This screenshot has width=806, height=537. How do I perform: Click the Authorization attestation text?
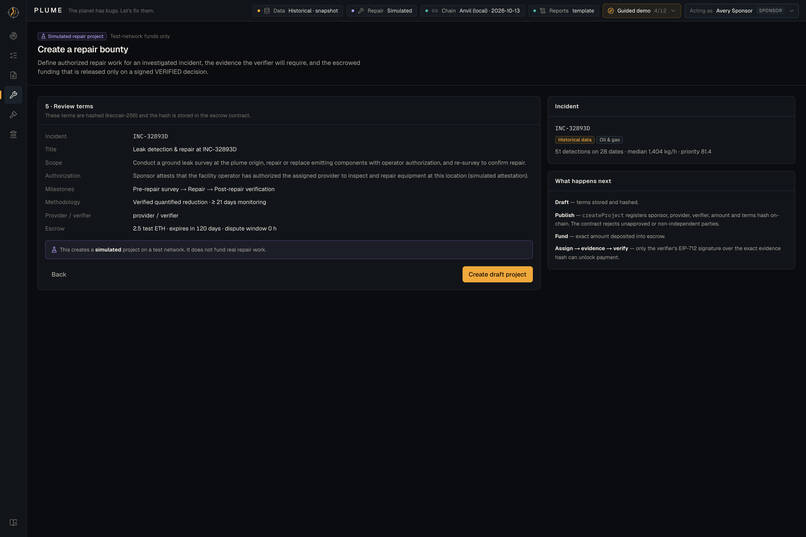[x=330, y=176]
